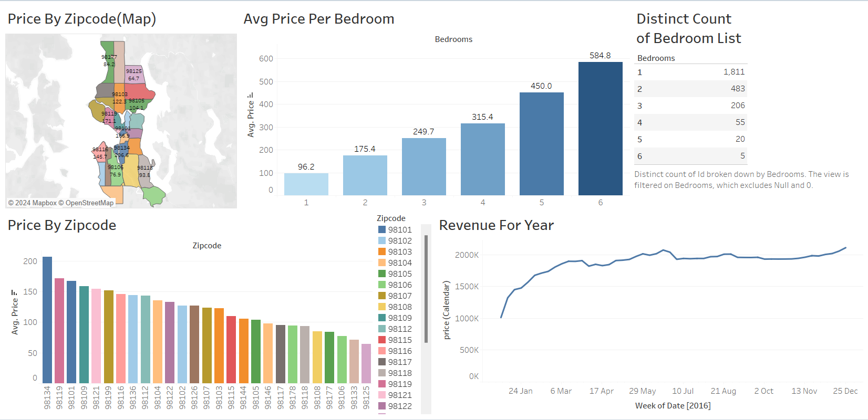The image size is (868, 420).
Task: Open the OpenStreetMap attribution link
Action: (86, 203)
